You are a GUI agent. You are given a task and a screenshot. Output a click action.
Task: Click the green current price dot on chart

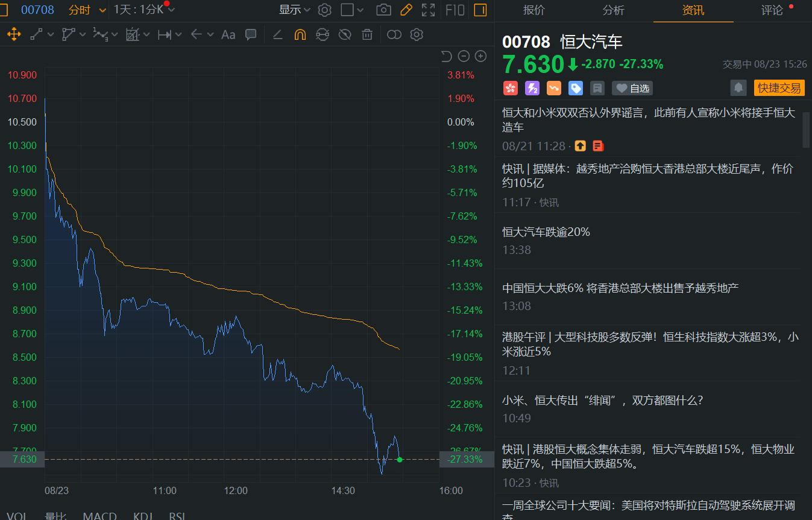pos(400,459)
